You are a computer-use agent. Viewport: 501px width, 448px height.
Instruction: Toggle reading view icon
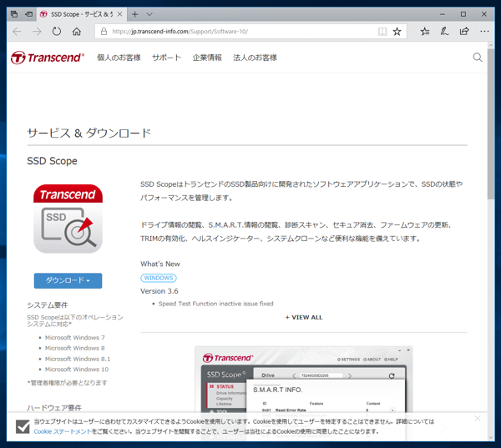(382, 32)
